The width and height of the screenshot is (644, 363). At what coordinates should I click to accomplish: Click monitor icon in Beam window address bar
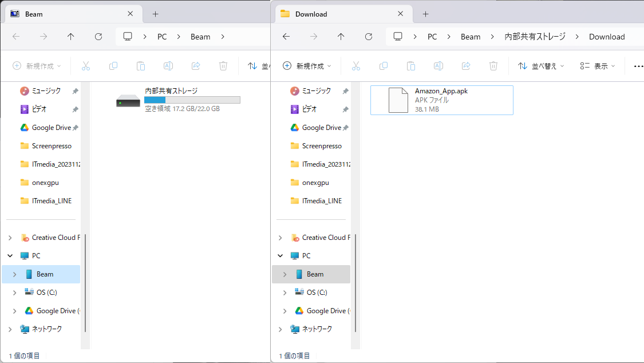pos(128,37)
